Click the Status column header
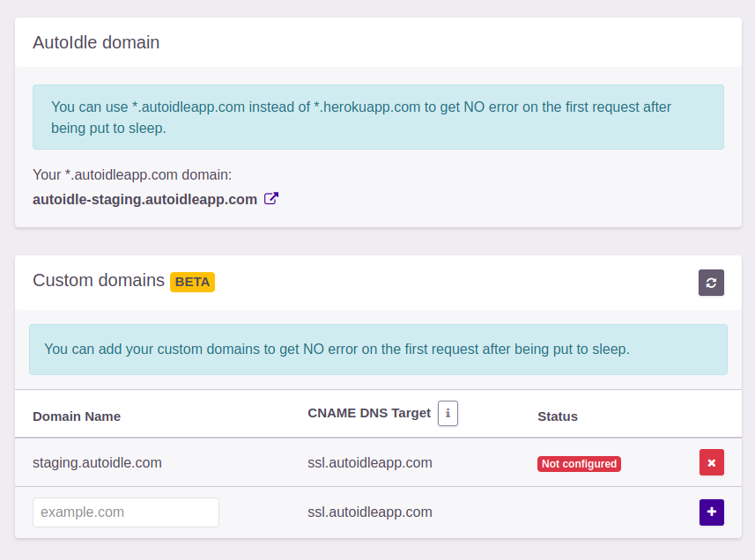 (x=558, y=416)
